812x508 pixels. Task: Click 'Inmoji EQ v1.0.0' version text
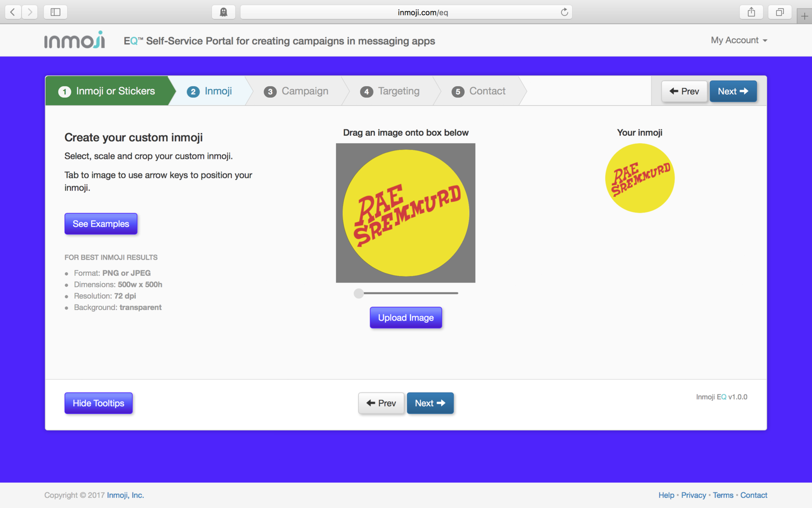721,397
